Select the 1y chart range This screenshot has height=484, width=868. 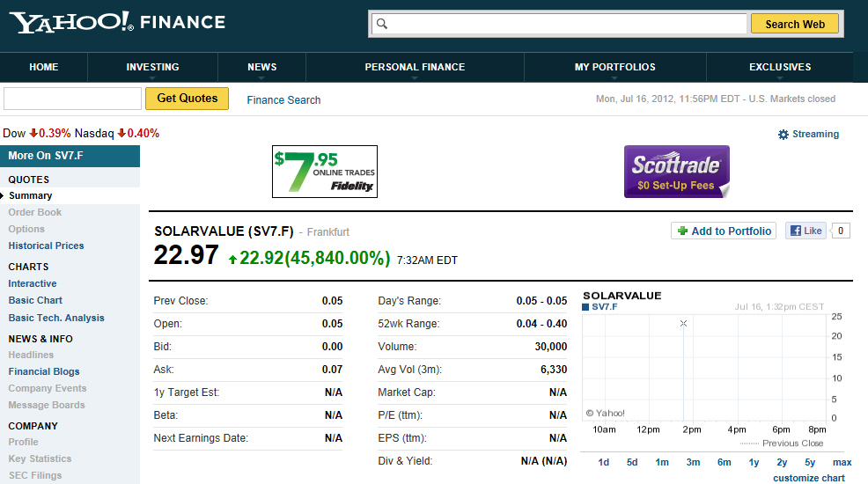[x=754, y=462]
